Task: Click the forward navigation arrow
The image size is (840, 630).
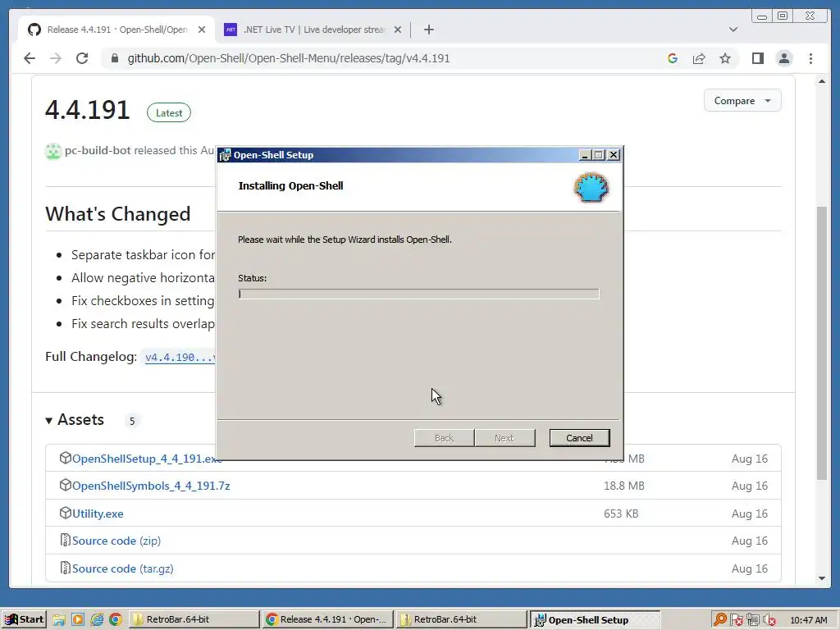Action: (x=56, y=58)
